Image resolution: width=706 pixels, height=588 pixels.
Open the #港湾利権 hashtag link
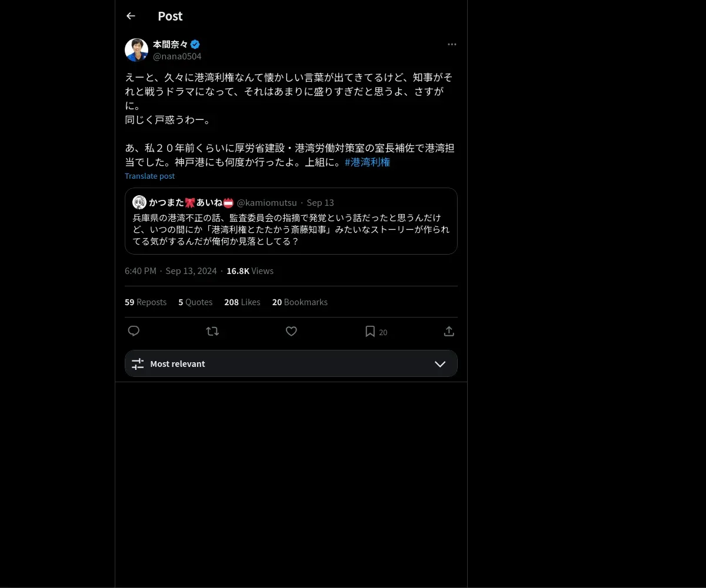pyautogui.click(x=368, y=162)
